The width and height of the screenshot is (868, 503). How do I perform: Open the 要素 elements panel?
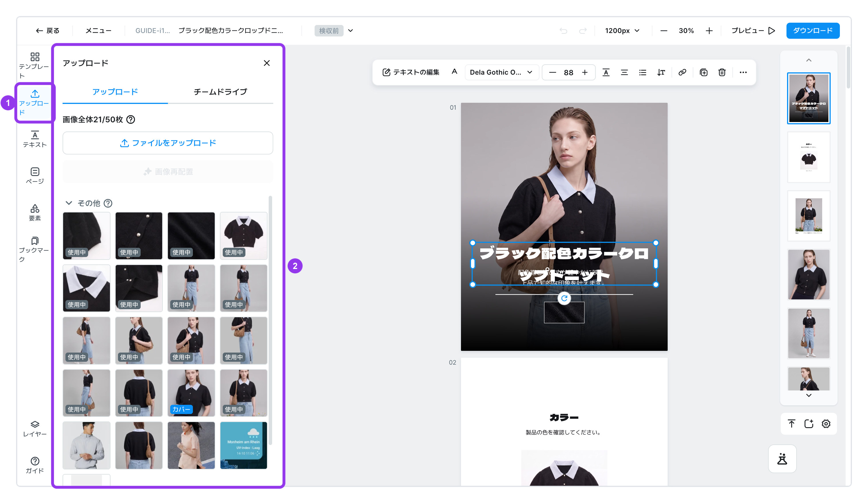pyautogui.click(x=35, y=212)
